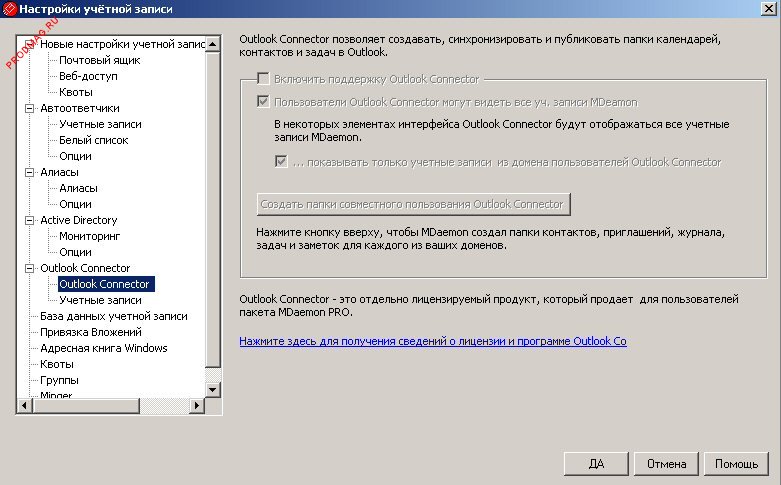Viewport: 781px width, 485px height.
Task: Enable the Outlook Connector support checkbox
Action: 264,79
